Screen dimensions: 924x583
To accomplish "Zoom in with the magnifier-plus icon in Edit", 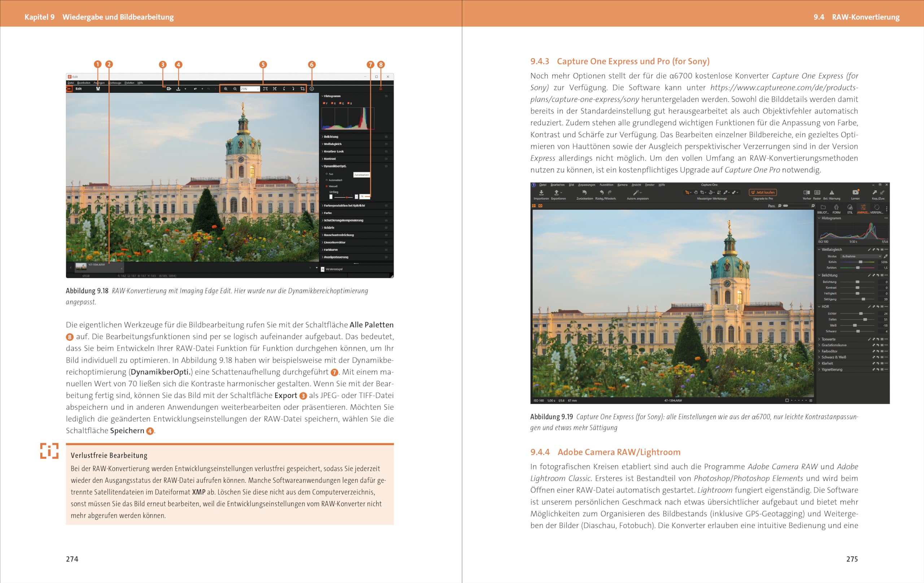I will point(226,89).
